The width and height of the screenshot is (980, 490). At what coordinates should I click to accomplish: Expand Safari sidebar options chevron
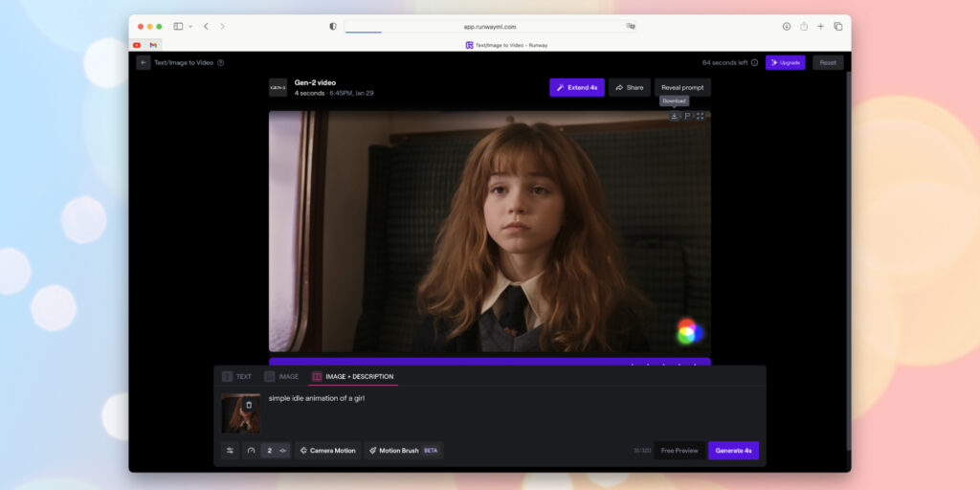tap(190, 26)
